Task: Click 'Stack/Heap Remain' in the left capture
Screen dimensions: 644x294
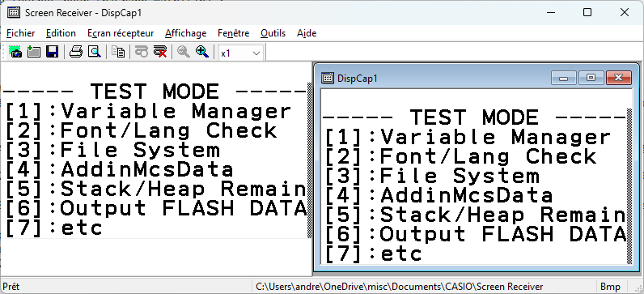Action: pos(184,190)
